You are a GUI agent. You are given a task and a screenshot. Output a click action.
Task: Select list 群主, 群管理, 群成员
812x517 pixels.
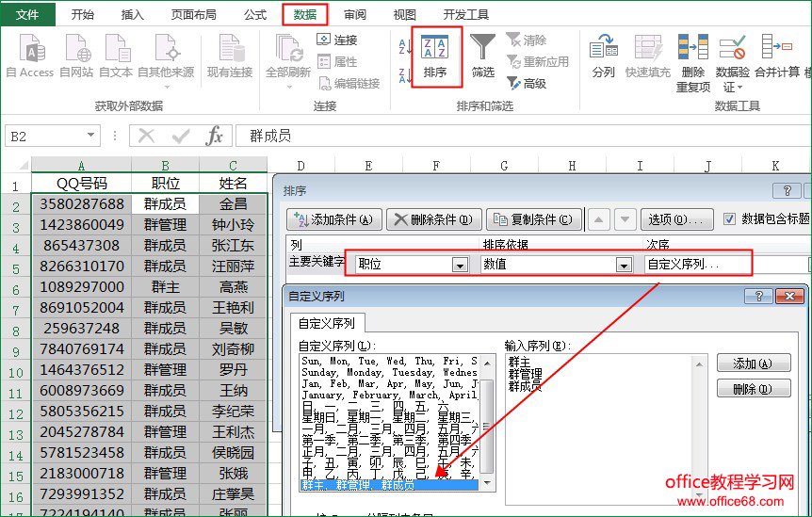[389, 485]
